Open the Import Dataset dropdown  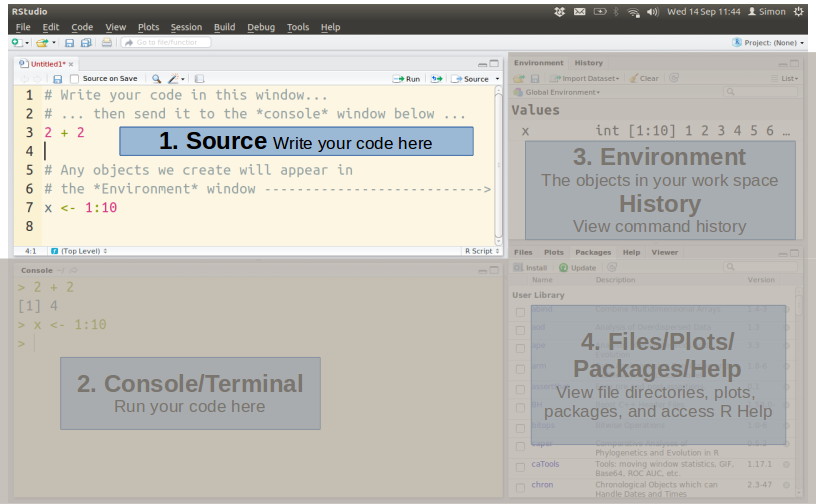tap(585, 78)
